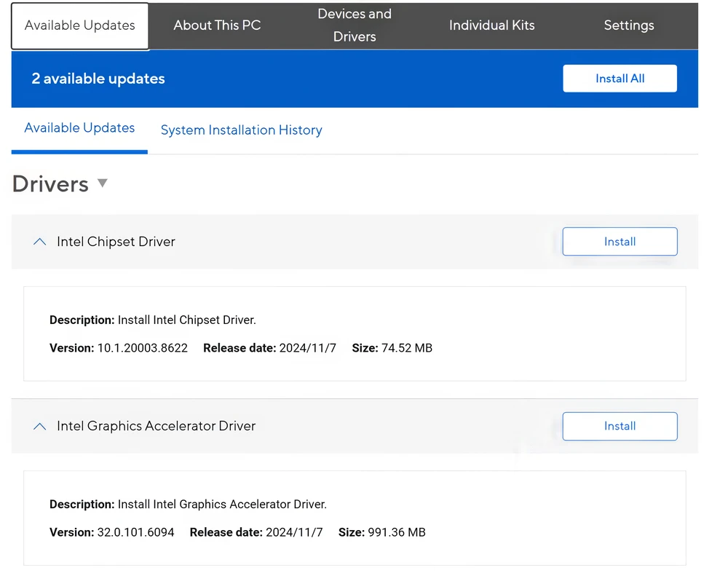The image size is (728, 581).
Task: Switch to Devices and Drivers tab
Action: point(355,25)
